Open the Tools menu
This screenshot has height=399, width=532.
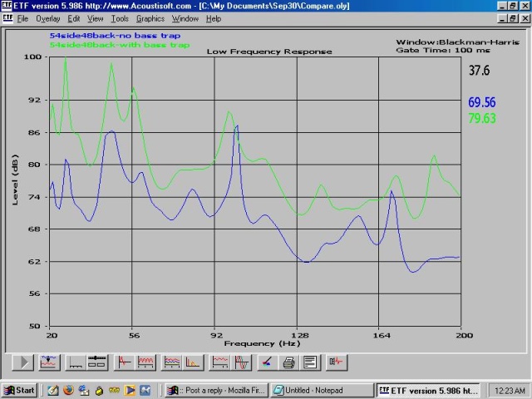[x=120, y=18]
